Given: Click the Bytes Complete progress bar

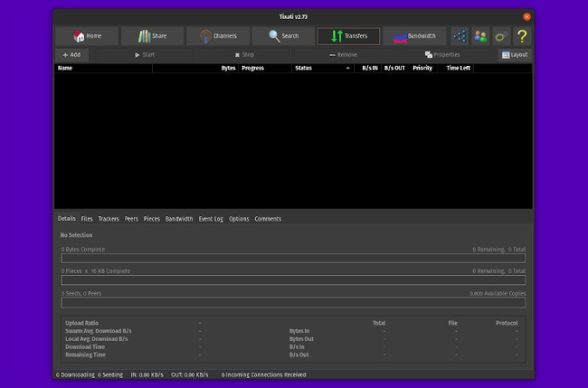Looking at the screenshot, I should 293,259.
